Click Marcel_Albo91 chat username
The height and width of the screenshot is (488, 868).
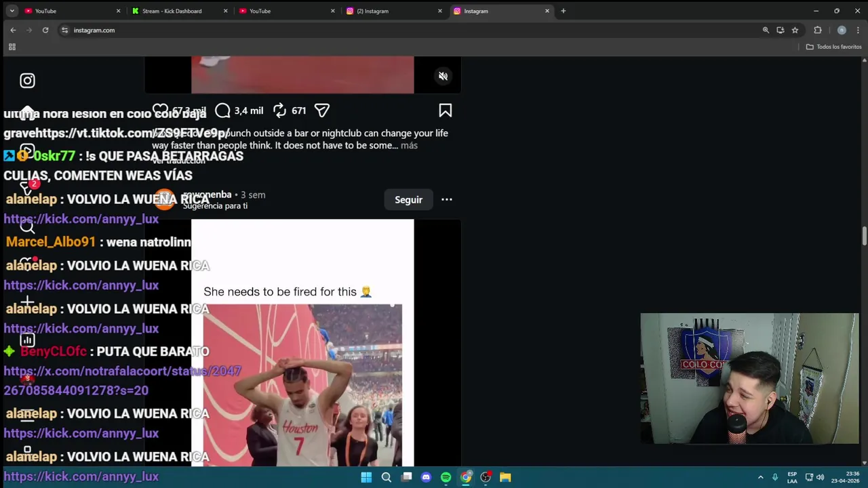pyautogui.click(x=51, y=242)
